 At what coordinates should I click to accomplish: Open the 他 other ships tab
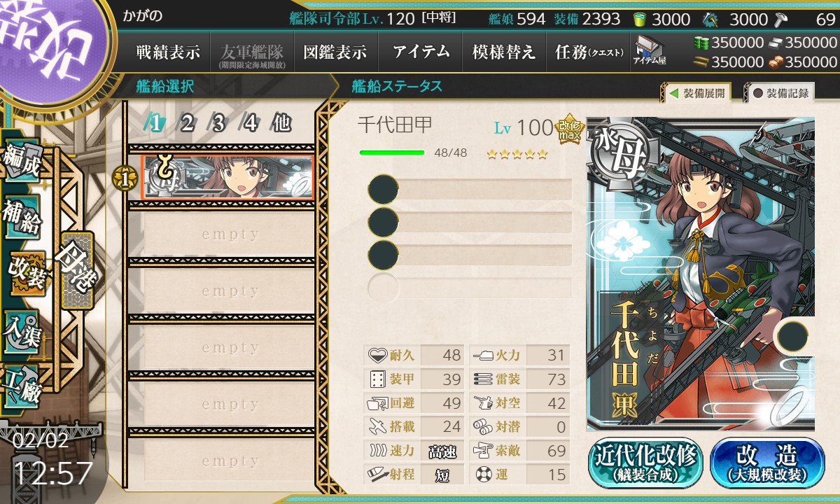[281, 123]
